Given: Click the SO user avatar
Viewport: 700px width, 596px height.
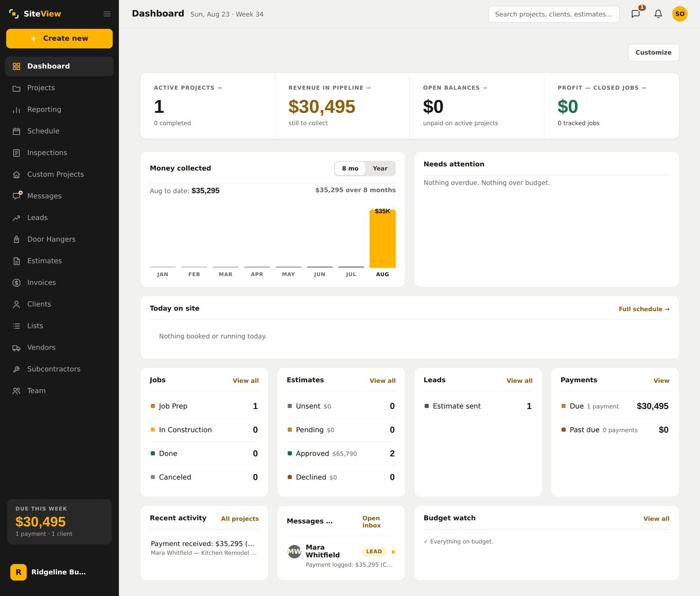Looking at the screenshot, I should coord(680,14).
